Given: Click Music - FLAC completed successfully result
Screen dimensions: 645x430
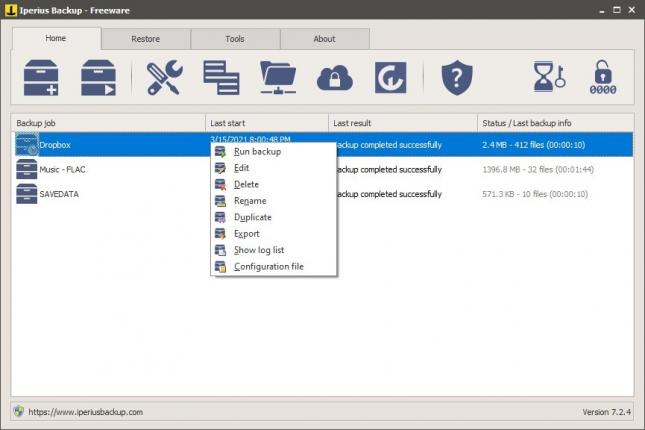Looking at the screenshot, I should [x=389, y=170].
